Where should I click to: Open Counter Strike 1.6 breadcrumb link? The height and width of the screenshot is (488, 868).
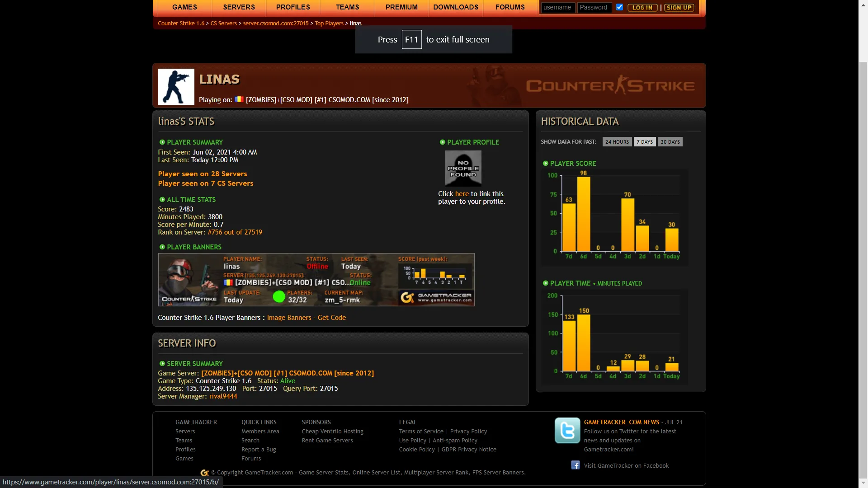pyautogui.click(x=181, y=23)
